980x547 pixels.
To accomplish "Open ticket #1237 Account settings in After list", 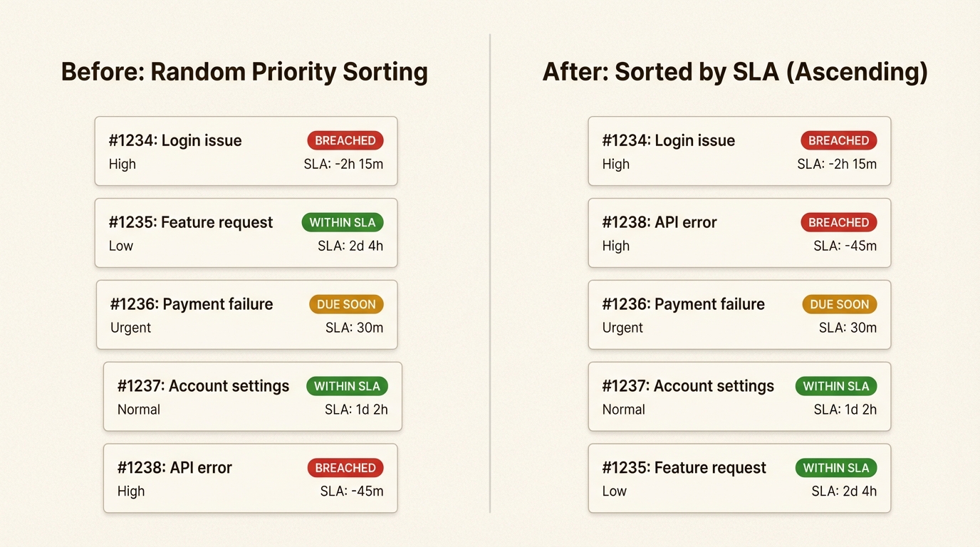I will pyautogui.click(x=688, y=386).
